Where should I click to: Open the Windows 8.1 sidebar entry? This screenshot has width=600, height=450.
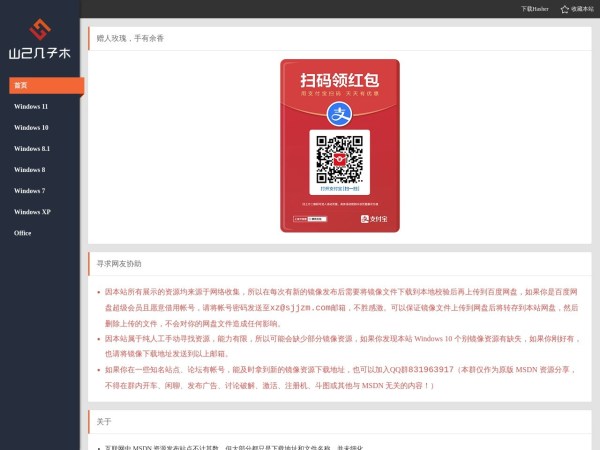tap(32, 148)
